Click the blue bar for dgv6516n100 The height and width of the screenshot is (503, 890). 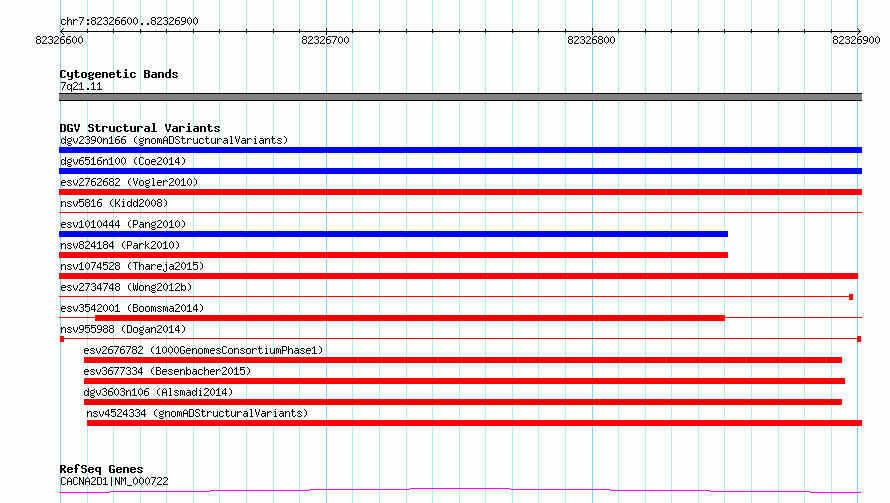(460, 171)
